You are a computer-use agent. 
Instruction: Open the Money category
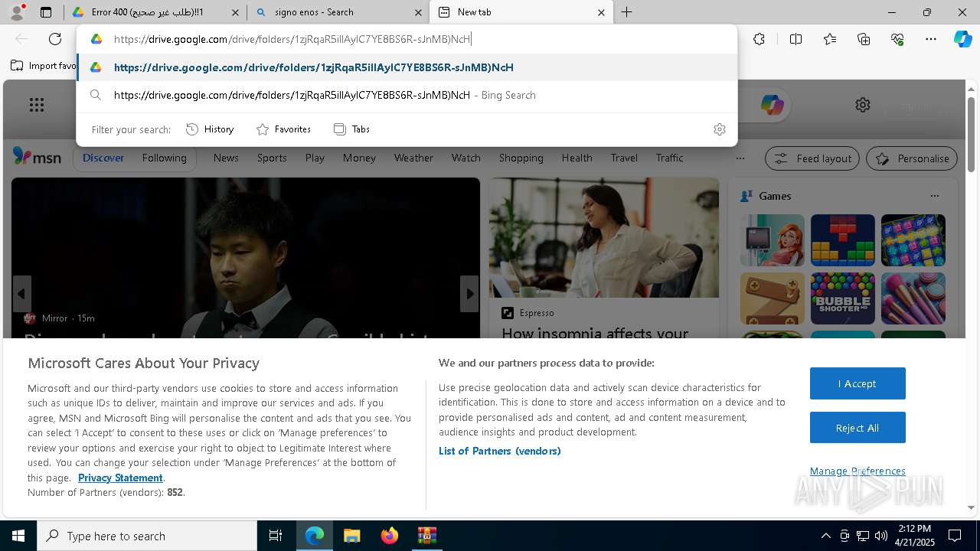tap(359, 158)
